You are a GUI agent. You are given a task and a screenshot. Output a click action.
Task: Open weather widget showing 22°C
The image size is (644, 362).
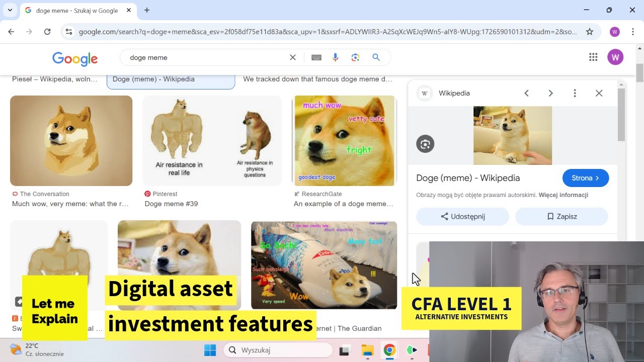38,350
